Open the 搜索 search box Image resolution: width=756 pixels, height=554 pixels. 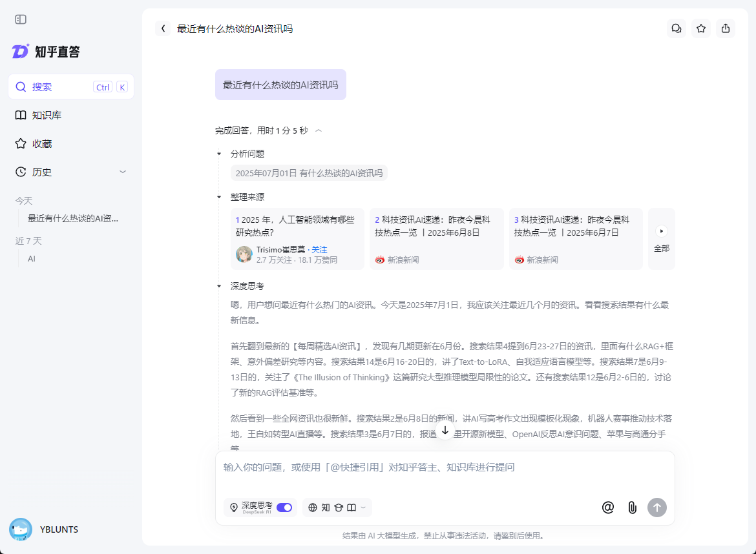coord(71,87)
